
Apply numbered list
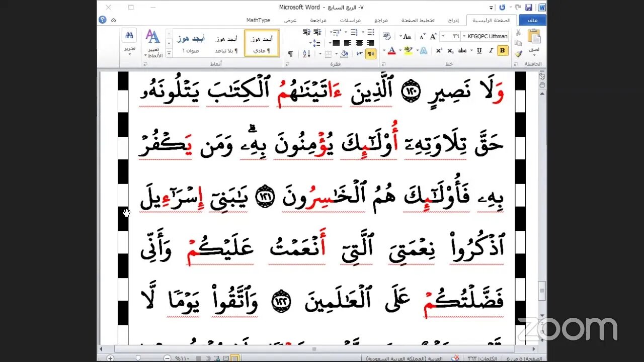pyautogui.click(x=354, y=32)
